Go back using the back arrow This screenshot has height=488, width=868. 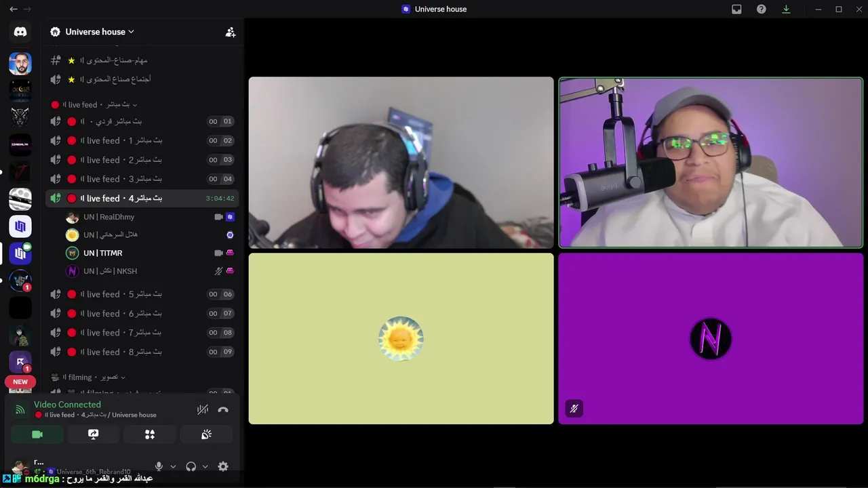[14, 9]
